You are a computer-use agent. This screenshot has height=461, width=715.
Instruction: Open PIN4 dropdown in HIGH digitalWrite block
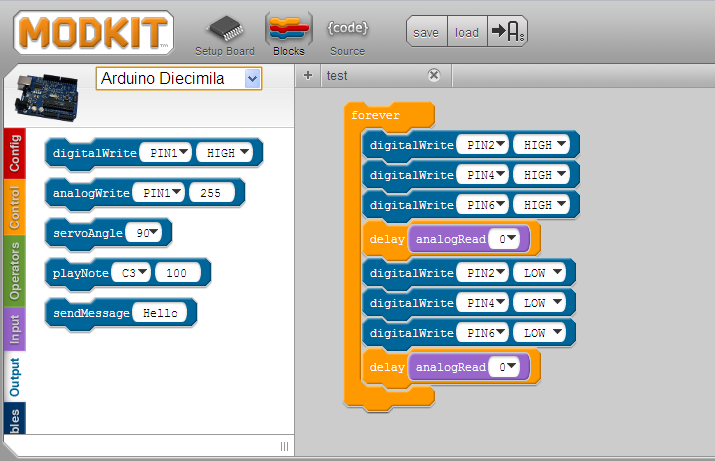pos(483,175)
